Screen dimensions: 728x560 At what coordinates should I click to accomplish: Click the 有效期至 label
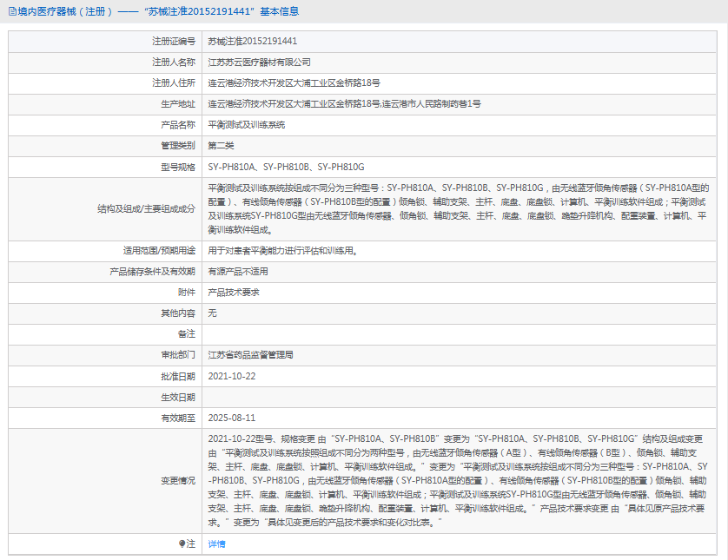tap(178, 418)
